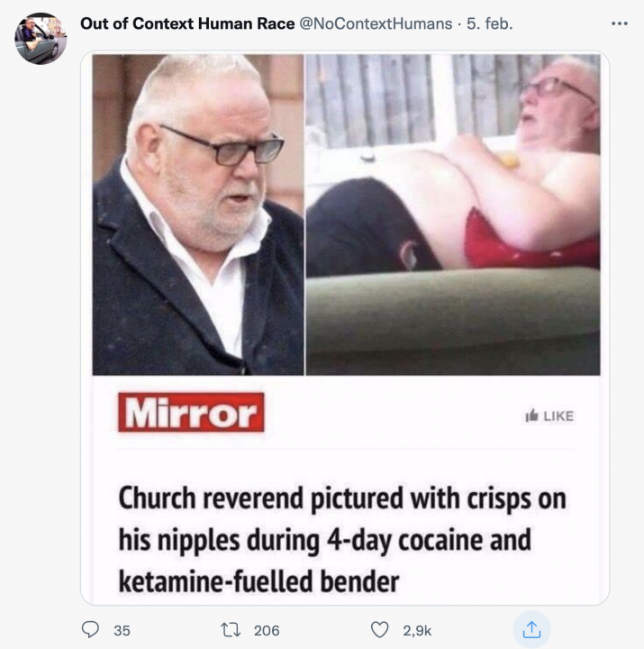
Task: Open the share tweet icon
Action: [531, 630]
